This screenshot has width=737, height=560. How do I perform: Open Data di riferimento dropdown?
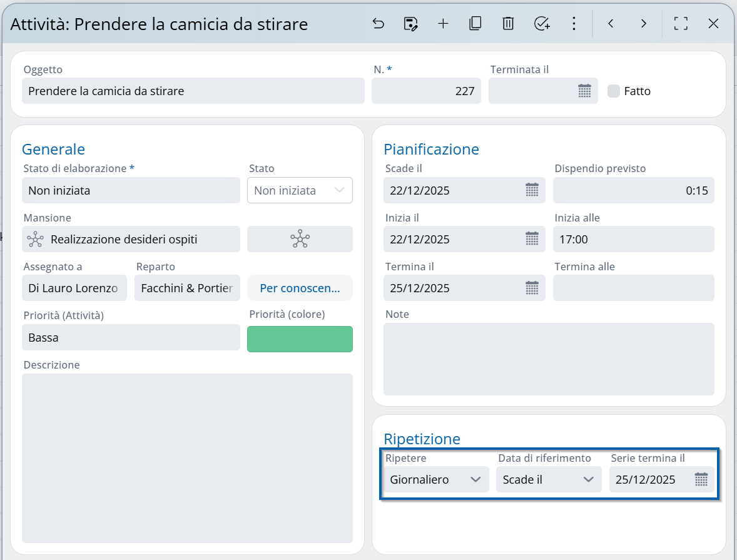coord(548,480)
